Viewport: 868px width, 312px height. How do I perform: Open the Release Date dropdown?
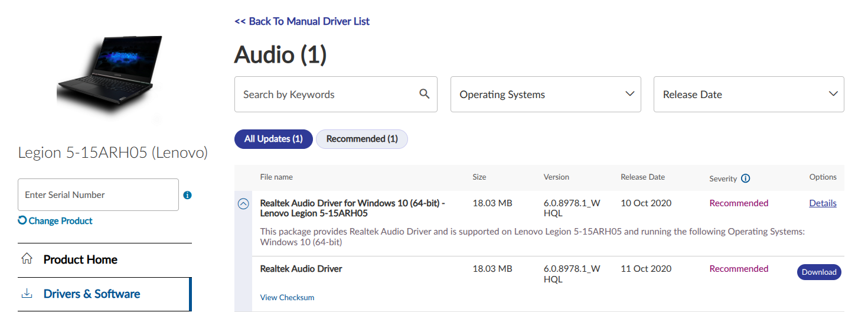(x=748, y=95)
